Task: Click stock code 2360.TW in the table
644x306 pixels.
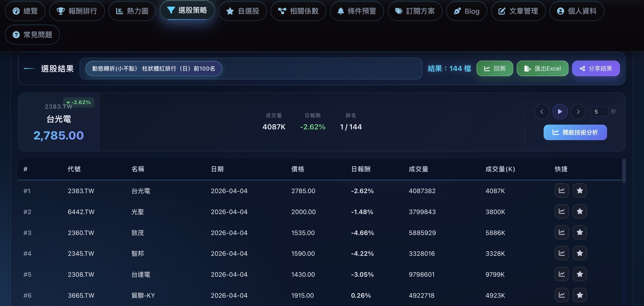Action: pyautogui.click(x=81, y=233)
